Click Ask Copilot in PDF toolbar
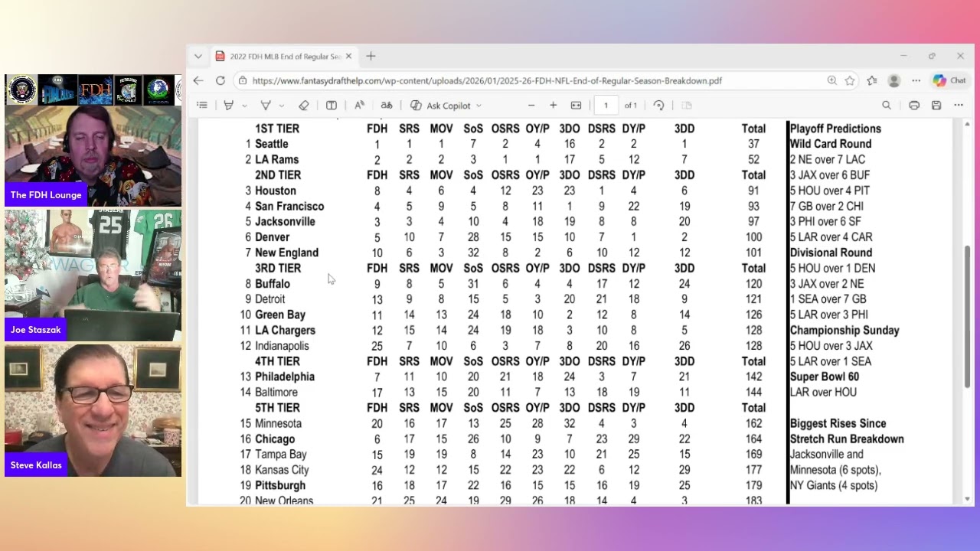 pyautogui.click(x=440, y=106)
